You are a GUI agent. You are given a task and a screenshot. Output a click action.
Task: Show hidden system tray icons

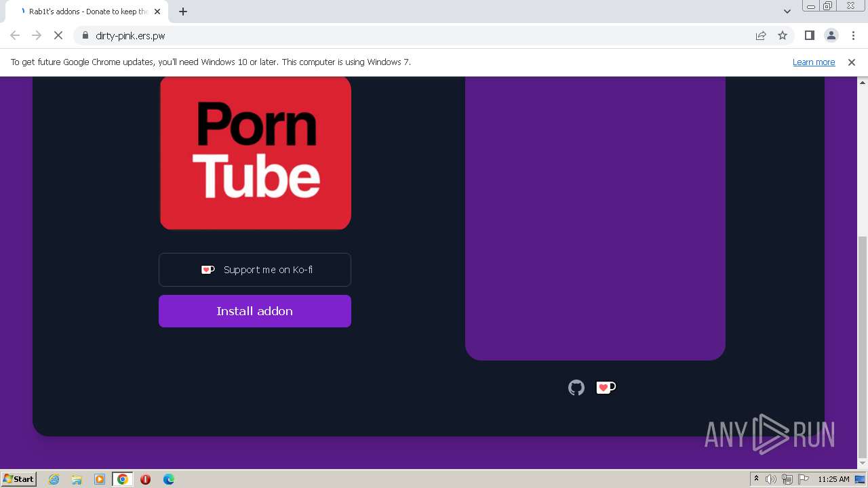[756, 479]
